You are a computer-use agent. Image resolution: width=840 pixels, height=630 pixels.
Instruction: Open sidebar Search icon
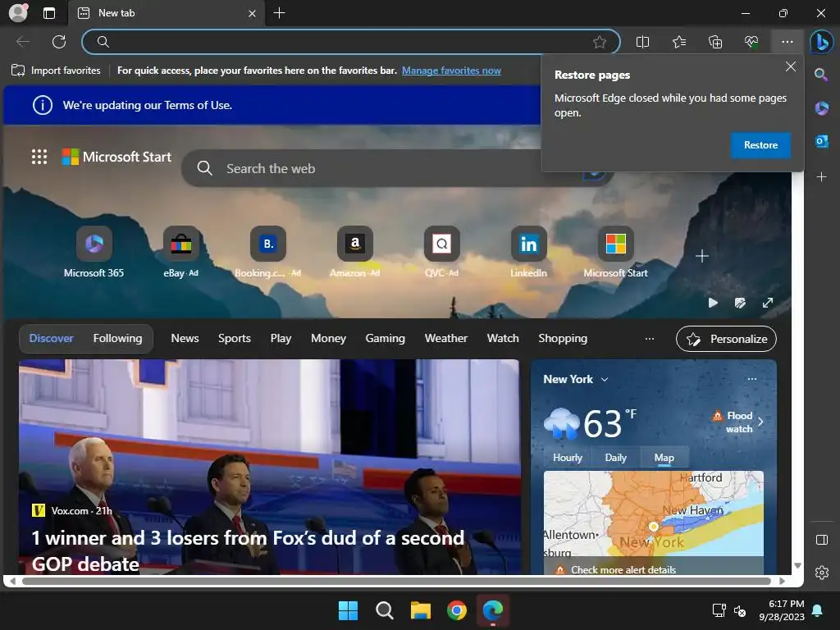821,75
